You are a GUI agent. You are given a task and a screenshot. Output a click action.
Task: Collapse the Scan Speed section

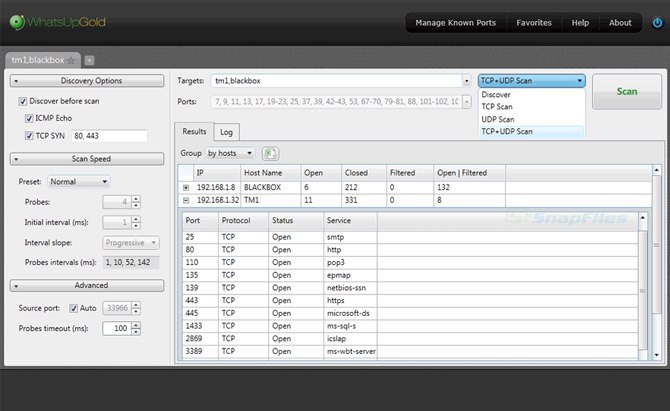(87, 159)
